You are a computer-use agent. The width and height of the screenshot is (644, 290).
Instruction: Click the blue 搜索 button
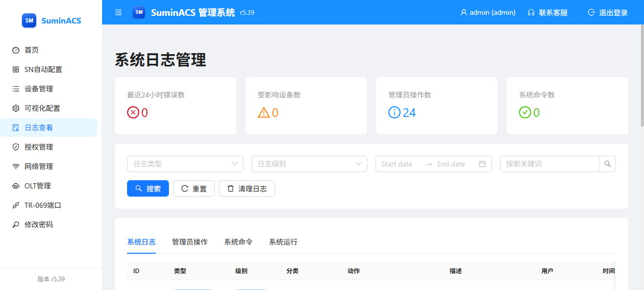click(148, 188)
